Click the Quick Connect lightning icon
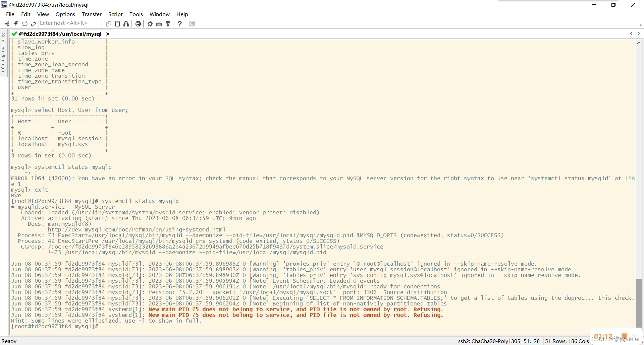 (x=16, y=24)
